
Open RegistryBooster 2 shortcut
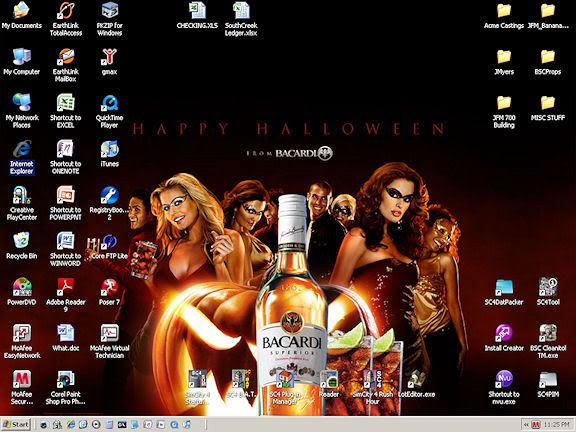click(x=109, y=203)
